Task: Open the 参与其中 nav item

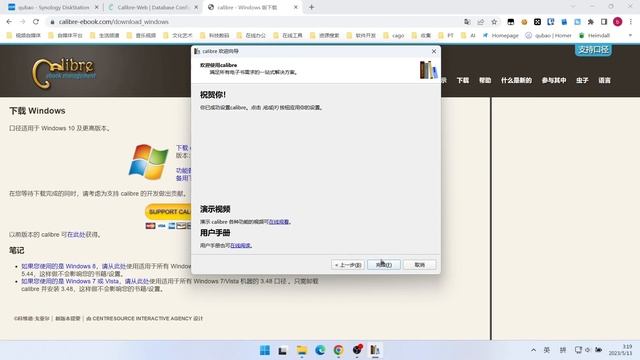Action: click(x=554, y=80)
